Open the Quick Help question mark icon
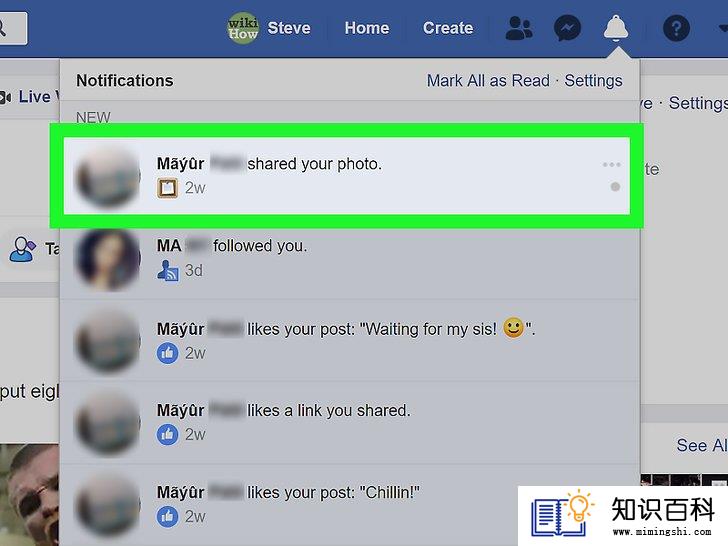Viewport: 728px width, 546px height. point(676,28)
